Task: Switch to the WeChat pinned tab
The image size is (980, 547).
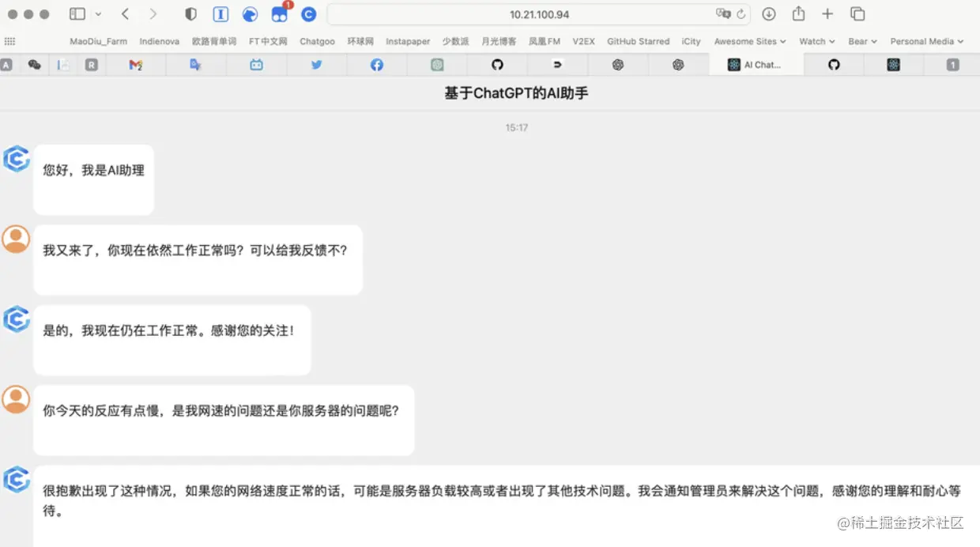Action: click(x=34, y=65)
